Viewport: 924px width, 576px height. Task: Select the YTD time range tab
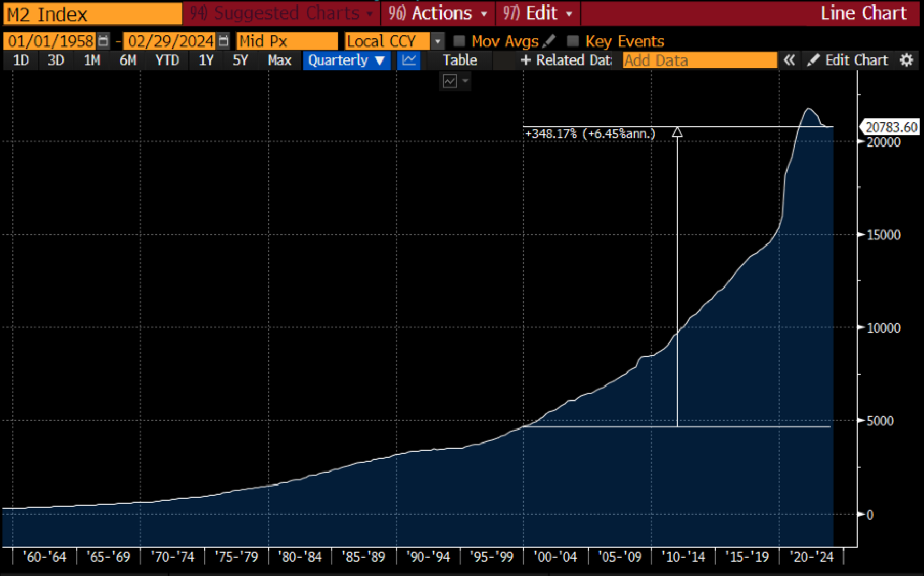click(168, 61)
